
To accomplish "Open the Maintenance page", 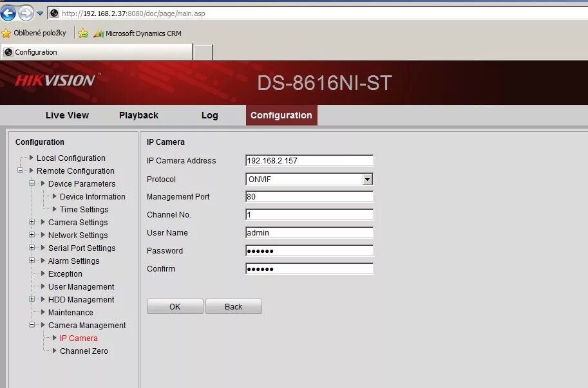I will pos(70,312).
